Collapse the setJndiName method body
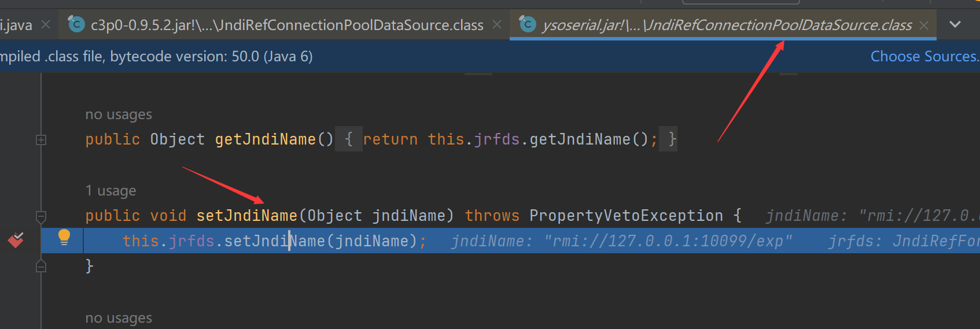The width and height of the screenshot is (980, 329). [41, 216]
